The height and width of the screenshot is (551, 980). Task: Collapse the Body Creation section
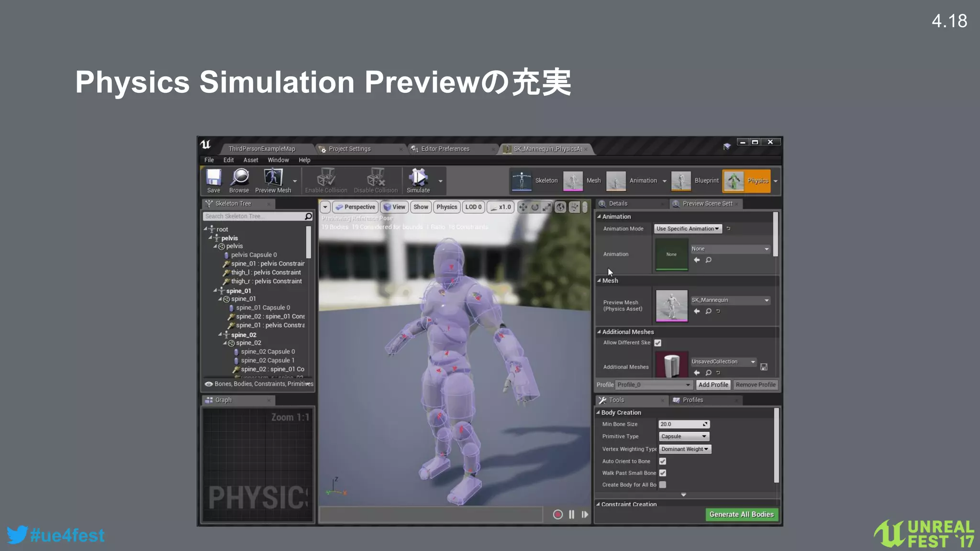pos(598,412)
